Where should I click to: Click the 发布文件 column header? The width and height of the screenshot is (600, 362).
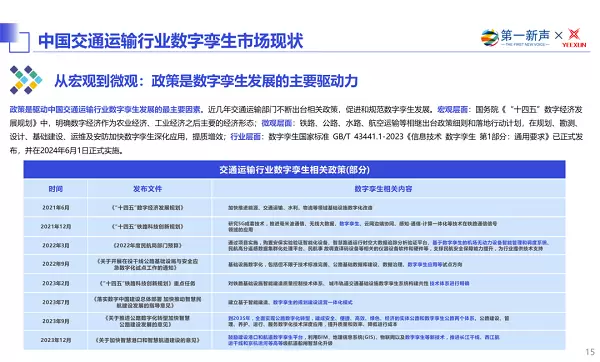[x=148, y=189]
